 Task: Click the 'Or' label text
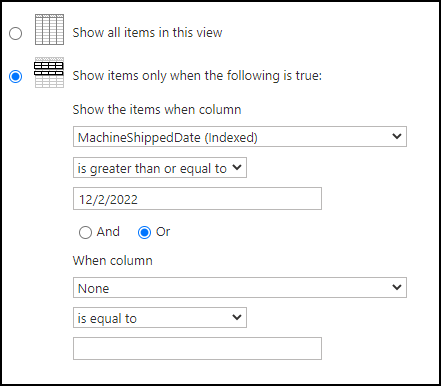(163, 232)
